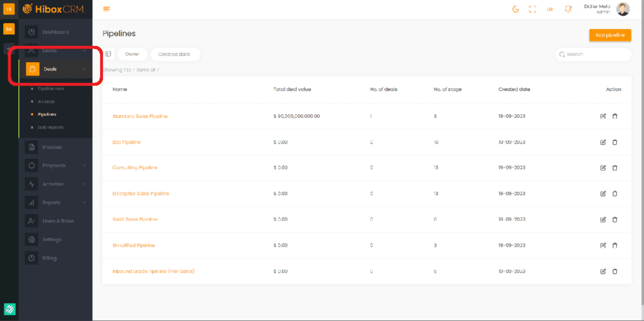The height and width of the screenshot is (321, 644).
Task: Open the Simplified Pipeline link
Action: click(x=133, y=245)
